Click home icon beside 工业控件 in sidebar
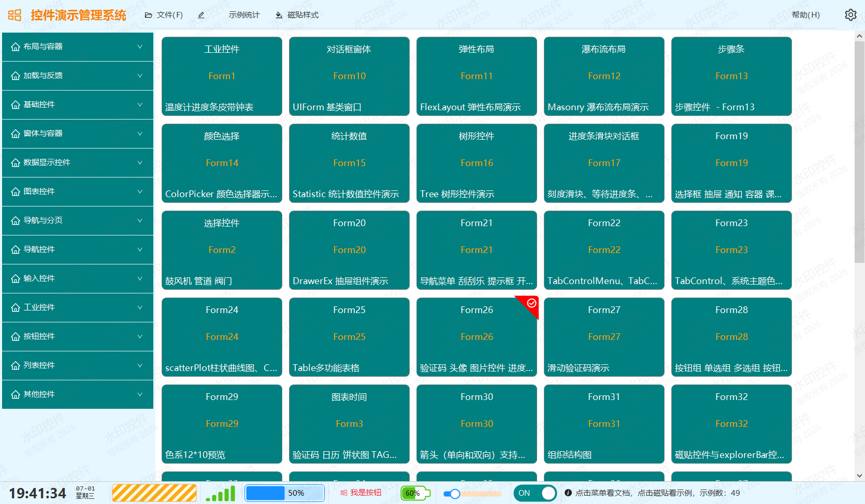Viewport: 865px width, 504px height. [x=16, y=307]
